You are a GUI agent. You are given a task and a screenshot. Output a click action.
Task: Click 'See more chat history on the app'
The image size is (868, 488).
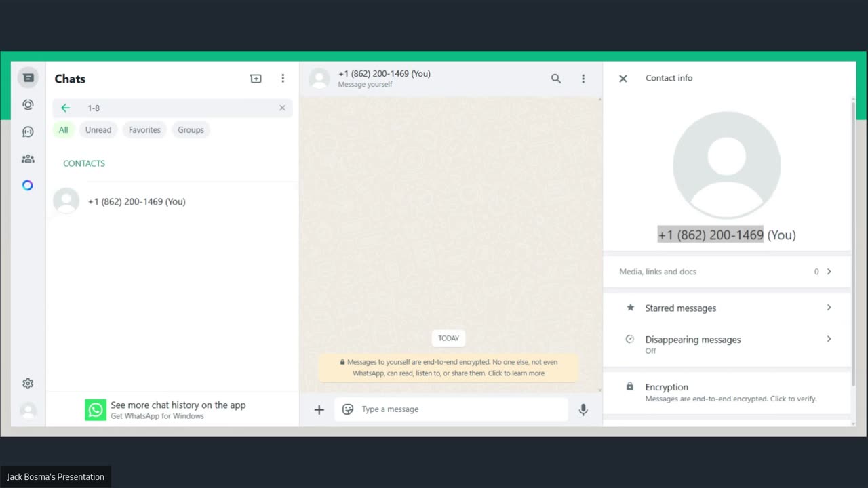(178, 405)
